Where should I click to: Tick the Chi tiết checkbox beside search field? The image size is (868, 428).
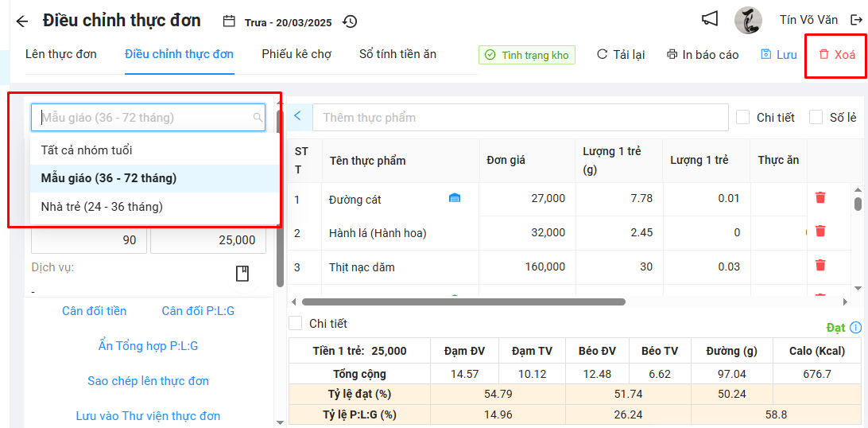click(743, 117)
